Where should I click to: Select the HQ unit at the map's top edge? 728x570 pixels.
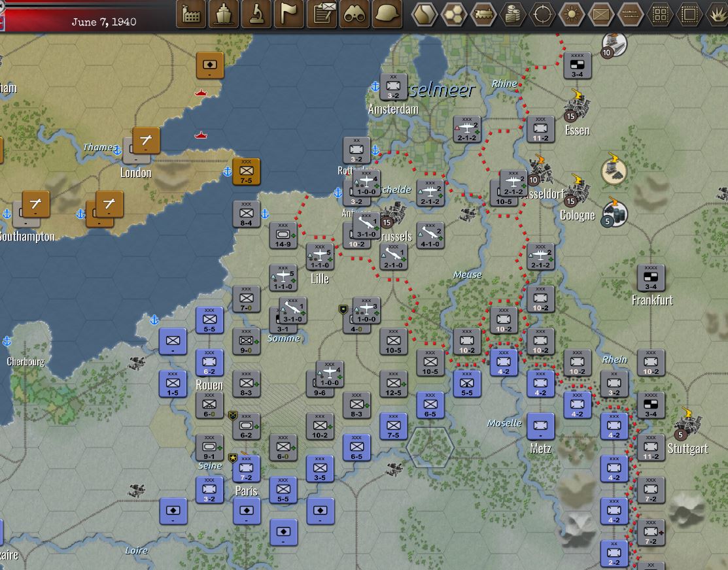click(x=577, y=65)
